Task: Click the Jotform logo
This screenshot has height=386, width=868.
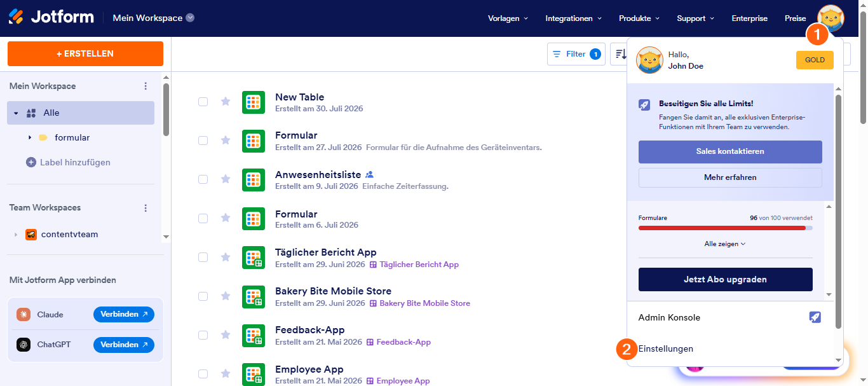Action: coord(51,17)
